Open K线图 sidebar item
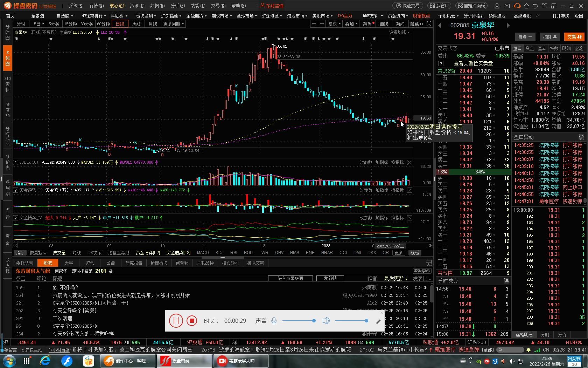588x368 pixels. point(7,59)
